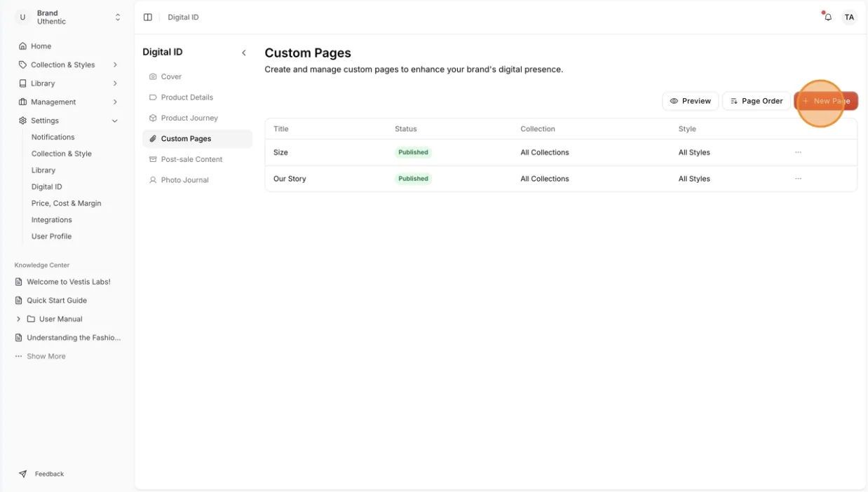The height and width of the screenshot is (492, 868).
Task: Select the Photo Journal section
Action: 197,180
